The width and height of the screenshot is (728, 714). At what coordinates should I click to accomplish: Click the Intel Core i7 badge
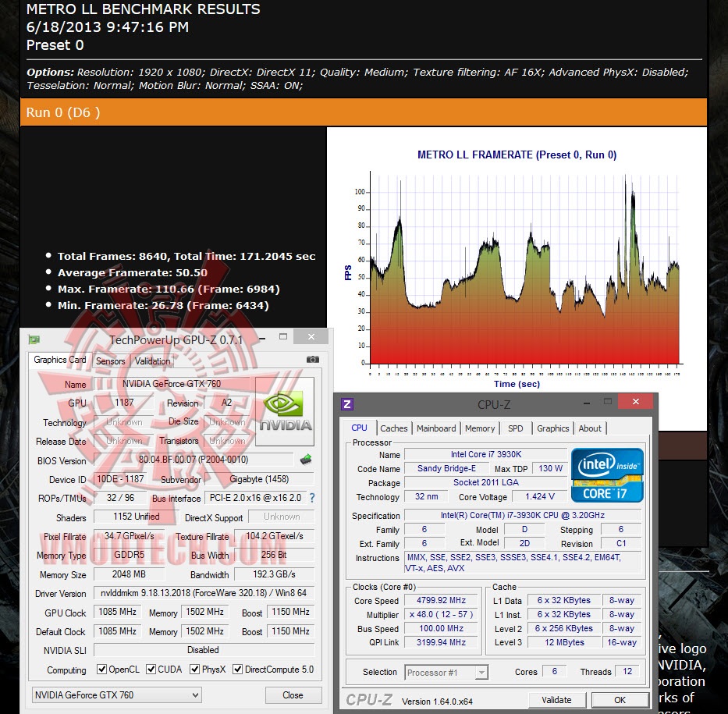tap(607, 475)
